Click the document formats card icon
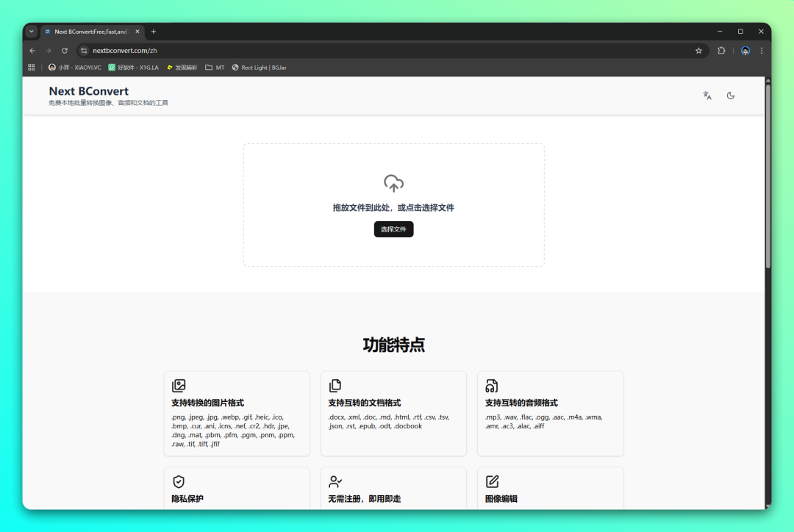 (x=335, y=386)
